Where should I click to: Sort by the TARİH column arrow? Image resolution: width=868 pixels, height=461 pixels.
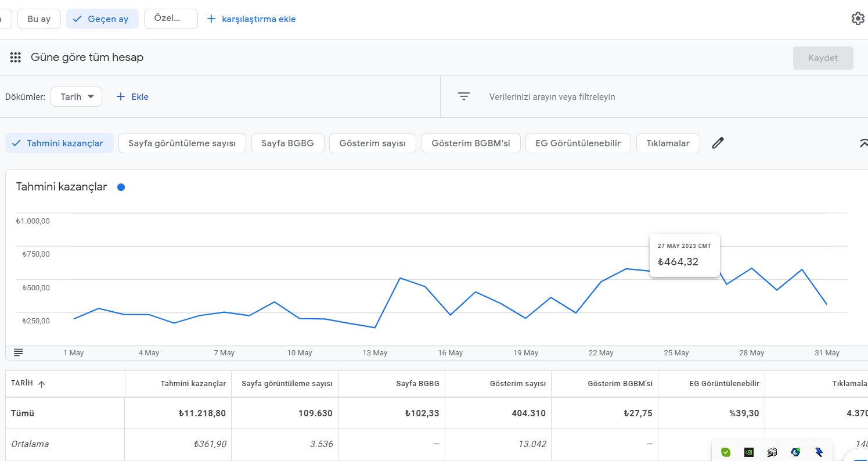tap(42, 384)
